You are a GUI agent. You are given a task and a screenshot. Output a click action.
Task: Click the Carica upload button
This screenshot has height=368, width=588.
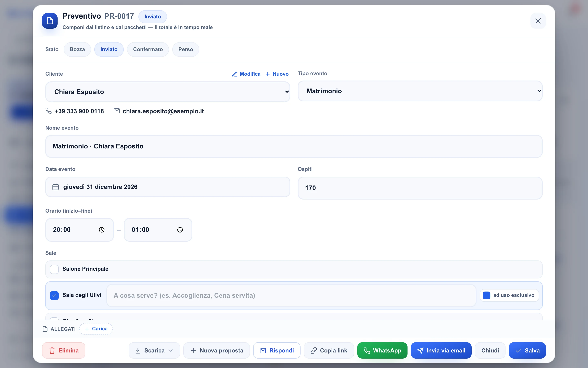96,329
